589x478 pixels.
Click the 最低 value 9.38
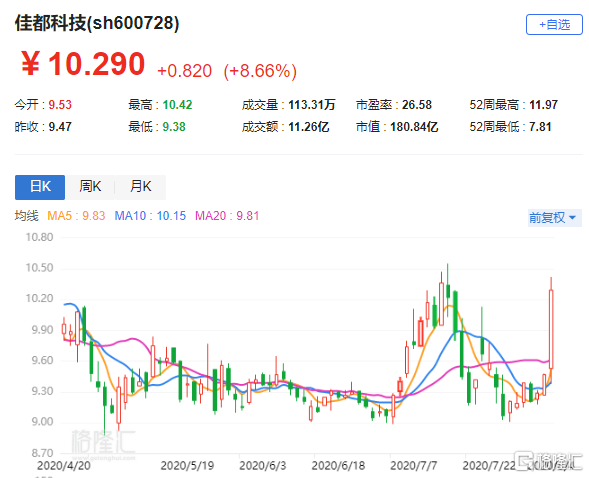(x=174, y=127)
